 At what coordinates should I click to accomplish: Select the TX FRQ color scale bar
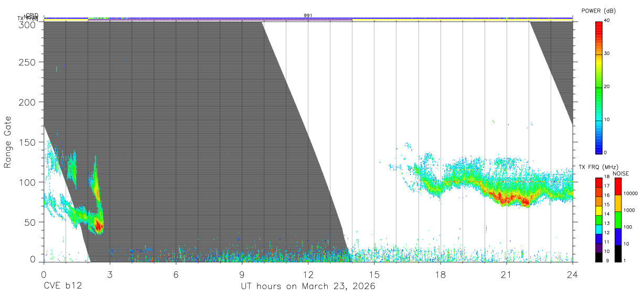599,219
